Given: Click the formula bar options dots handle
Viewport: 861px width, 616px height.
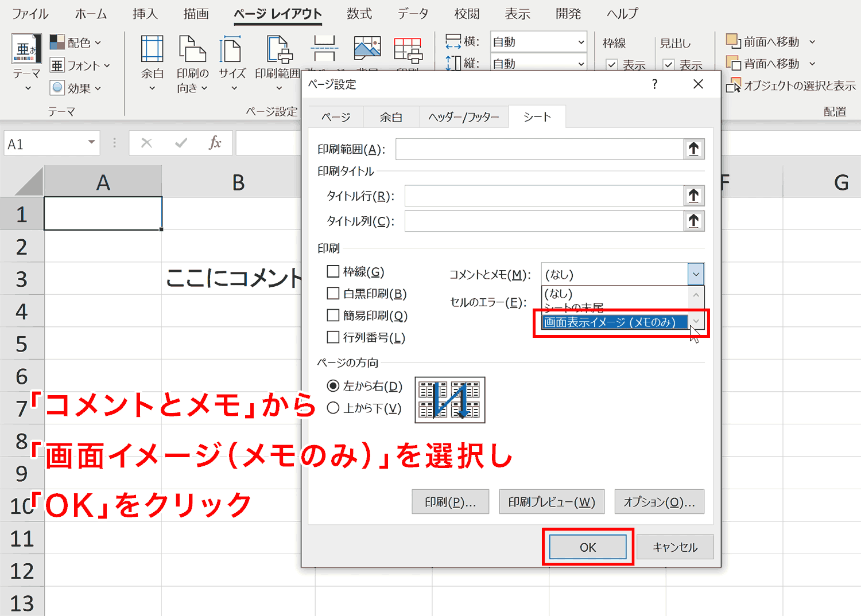Looking at the screenshot, I should pyautogui.click(x=115, y=143).
